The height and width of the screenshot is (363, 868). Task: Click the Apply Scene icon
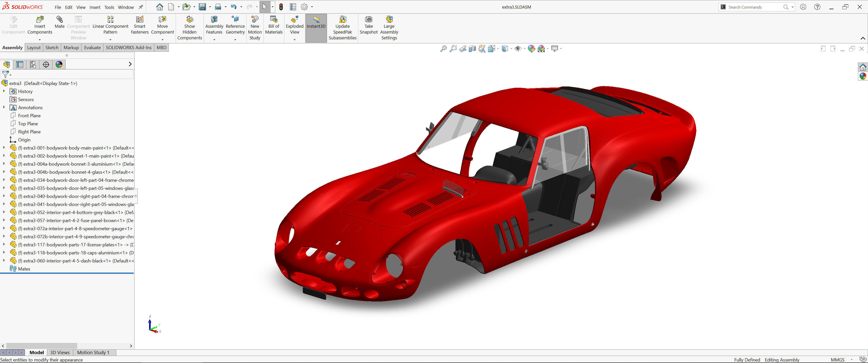point(541,49)
